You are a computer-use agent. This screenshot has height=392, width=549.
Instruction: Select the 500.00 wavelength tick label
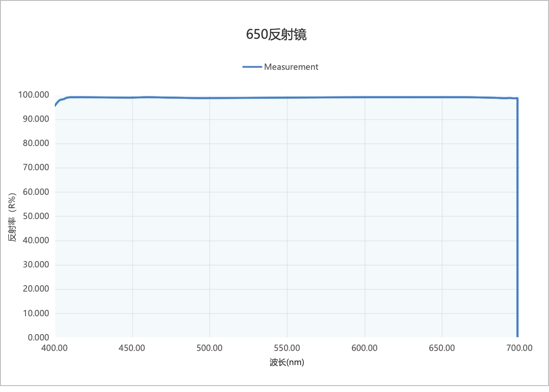click(209, 347)
